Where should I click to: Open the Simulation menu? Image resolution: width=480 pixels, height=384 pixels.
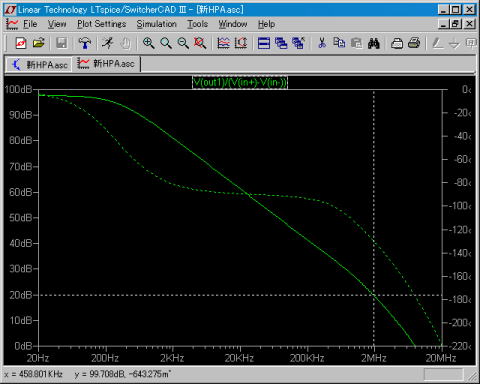pos(156,24)
